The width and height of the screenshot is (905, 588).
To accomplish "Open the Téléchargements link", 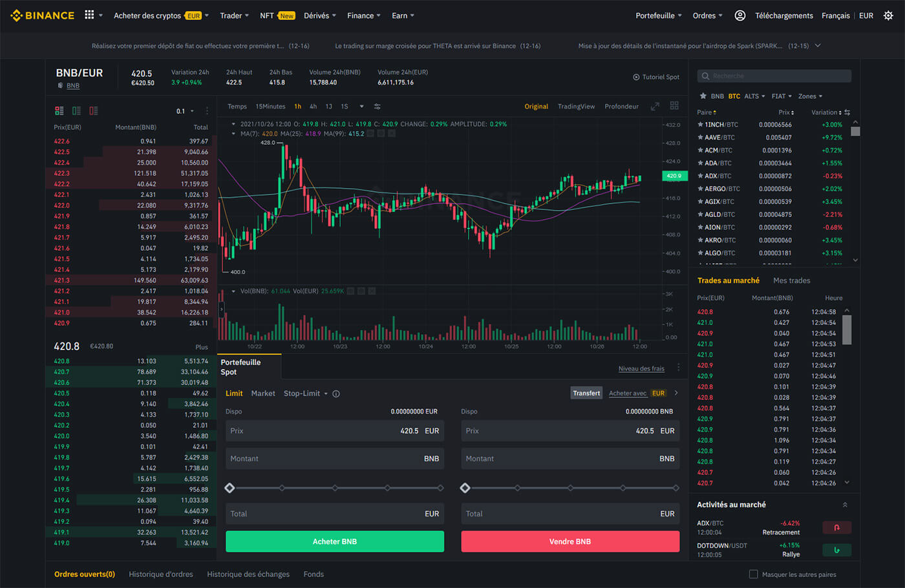I will (784, 16).
